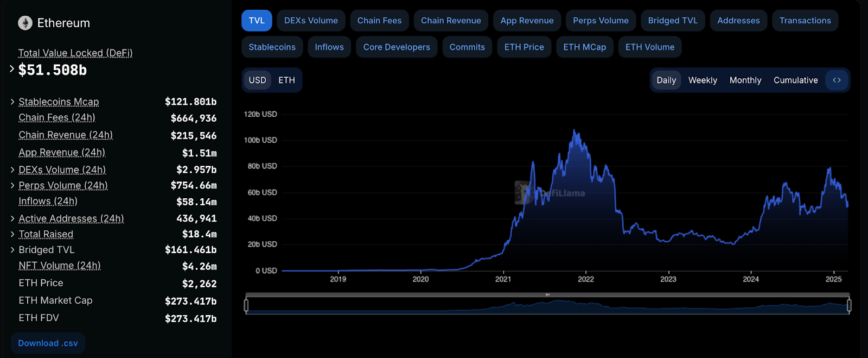The height and width of the screenshot is (358, 868).
Task: Click the right handle of range slider
Action: (849, 305)
